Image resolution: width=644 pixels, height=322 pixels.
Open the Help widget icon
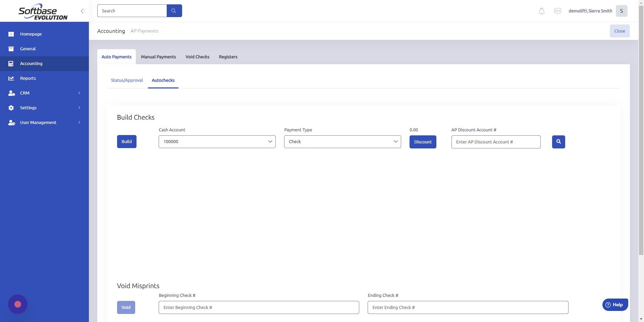tap(608, 305)
